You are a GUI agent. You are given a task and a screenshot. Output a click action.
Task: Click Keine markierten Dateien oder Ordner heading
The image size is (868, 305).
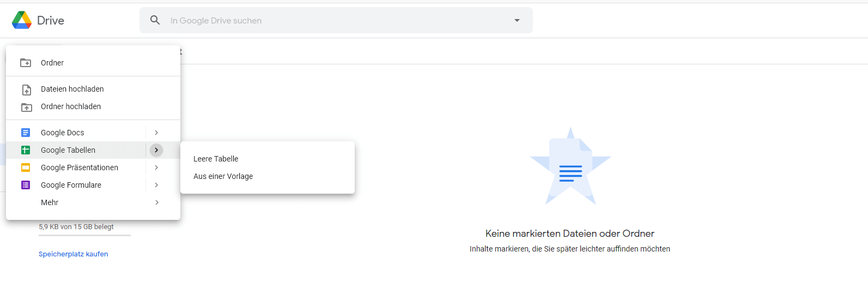570,234
